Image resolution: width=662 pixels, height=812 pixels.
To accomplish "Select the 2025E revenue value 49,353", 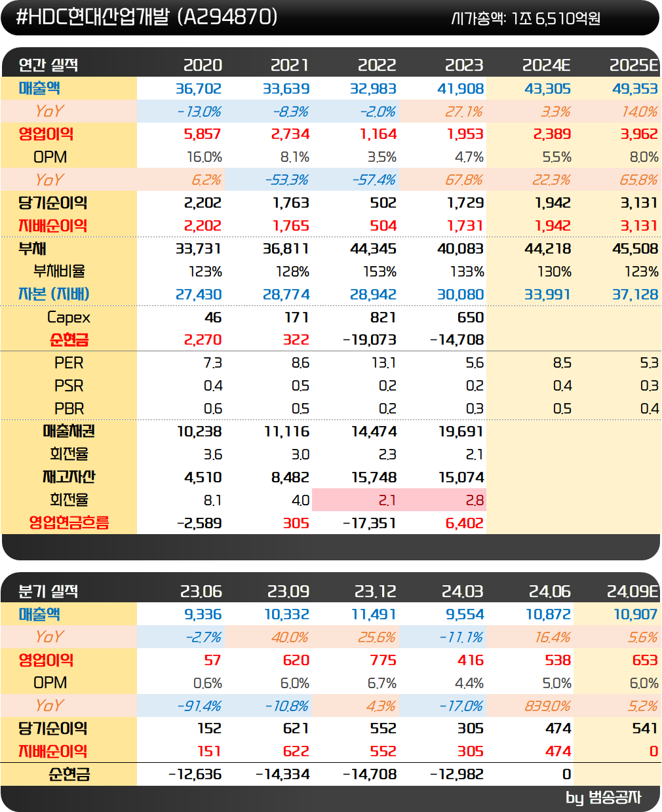I will pos(635,88).
